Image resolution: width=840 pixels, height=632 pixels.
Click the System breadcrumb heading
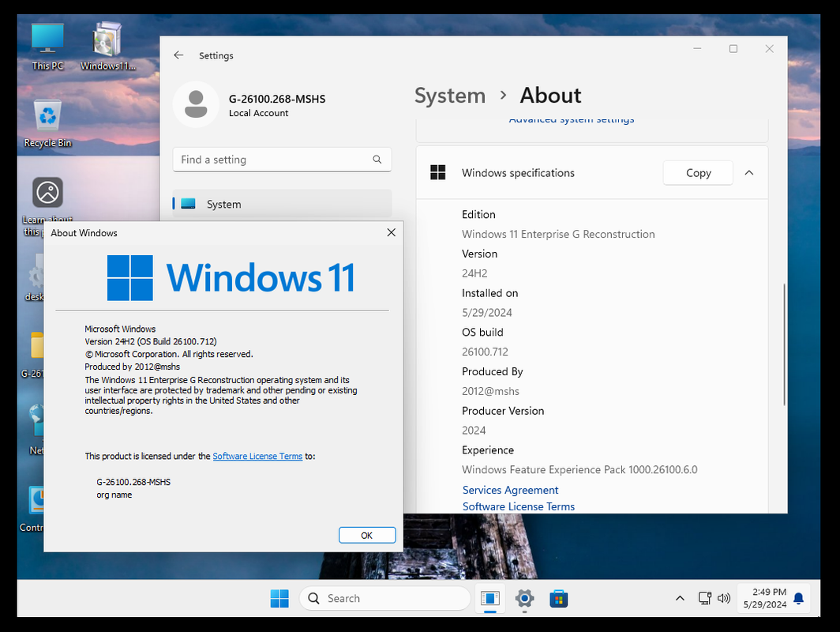click(x=450, y=96)
